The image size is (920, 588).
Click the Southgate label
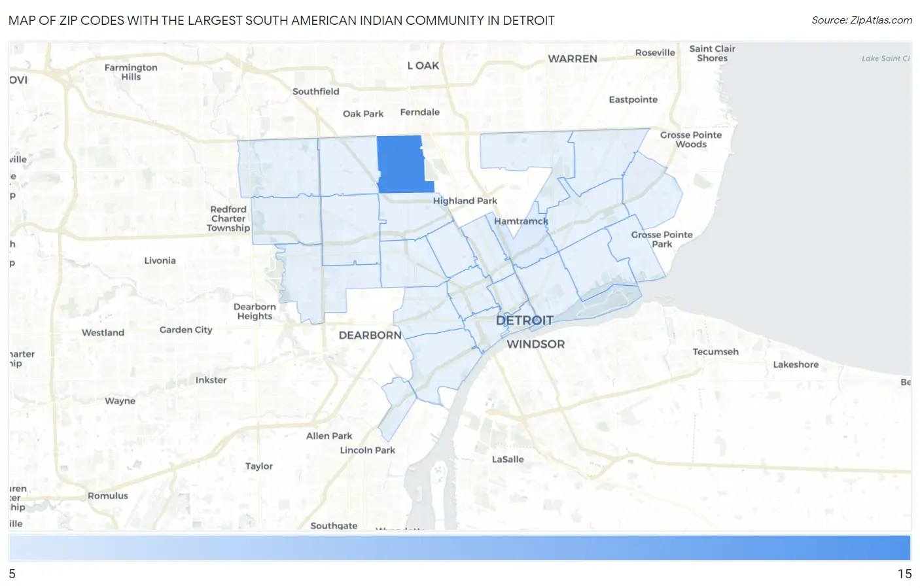pyautogui.click(x=334, y=525)
